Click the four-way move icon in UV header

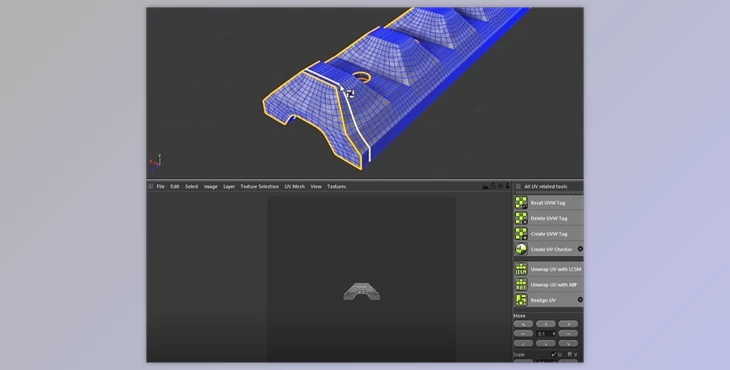click(500, 186)
